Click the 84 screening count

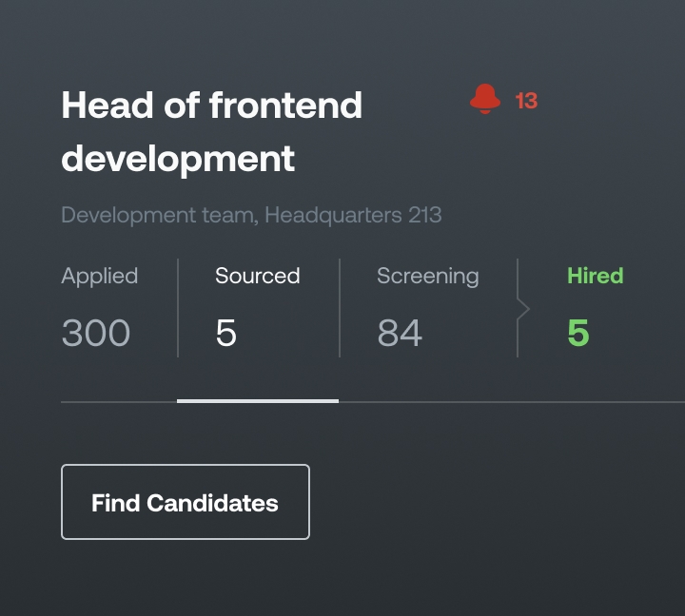point(400,334)
